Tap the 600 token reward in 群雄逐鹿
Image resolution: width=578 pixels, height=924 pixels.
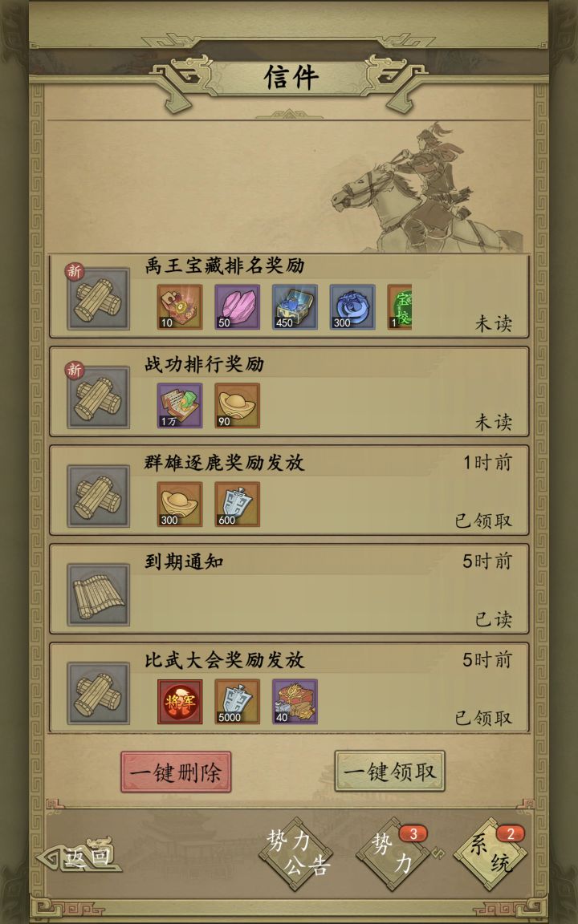tap(237, 505)
